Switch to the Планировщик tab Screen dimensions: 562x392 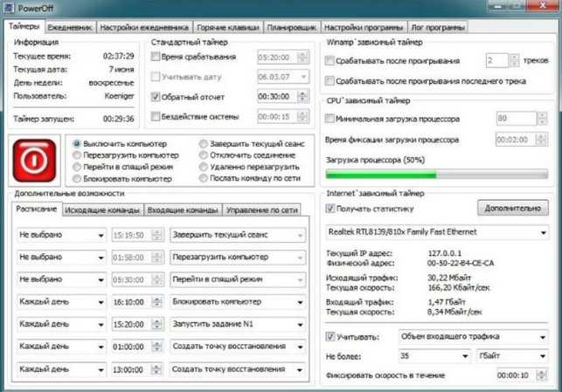click(x=292, y=28)
